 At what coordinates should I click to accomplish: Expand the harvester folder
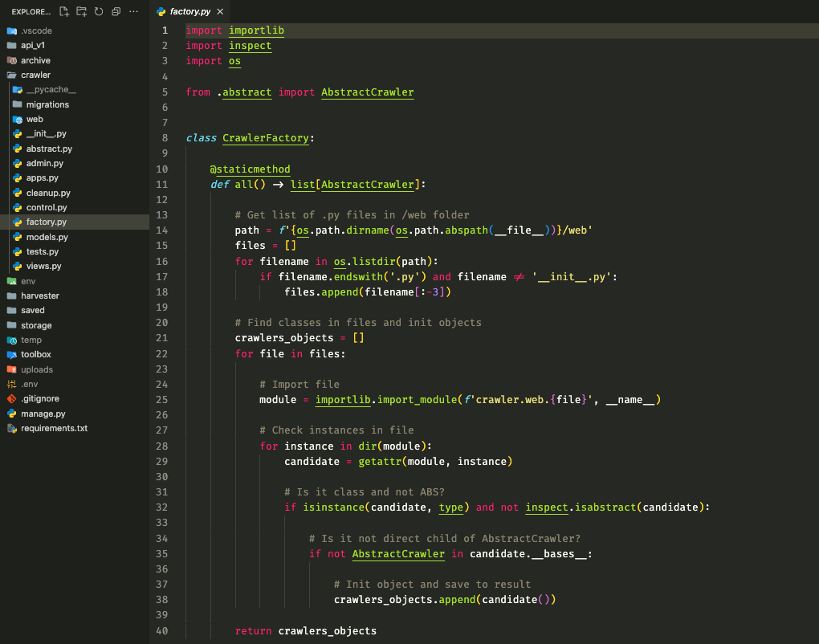click(75, 296)
